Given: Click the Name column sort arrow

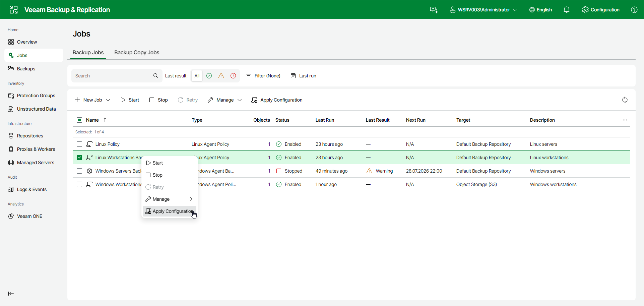Looking at the screenshot, I should [x=105, y=120].
